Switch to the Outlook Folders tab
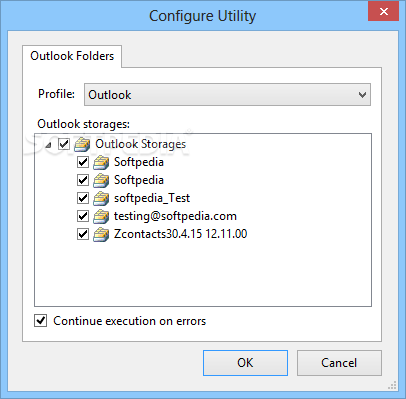The width and height of the screenshot is (406, 399). (x=72, y=56)
